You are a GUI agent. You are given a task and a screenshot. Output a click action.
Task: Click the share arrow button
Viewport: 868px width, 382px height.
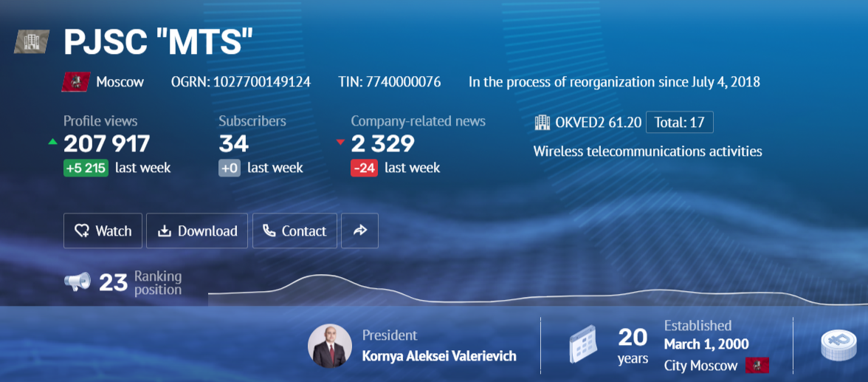(360, 231)
